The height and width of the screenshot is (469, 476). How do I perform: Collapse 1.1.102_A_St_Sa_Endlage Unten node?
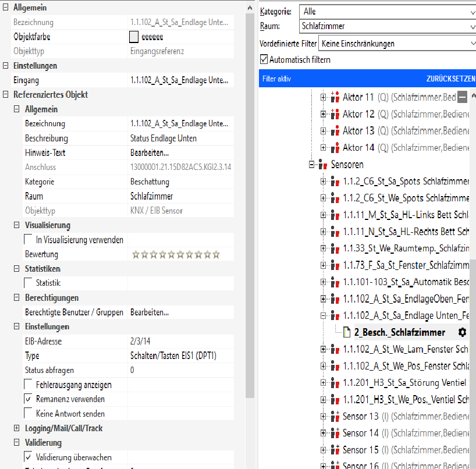pos(323,316)
